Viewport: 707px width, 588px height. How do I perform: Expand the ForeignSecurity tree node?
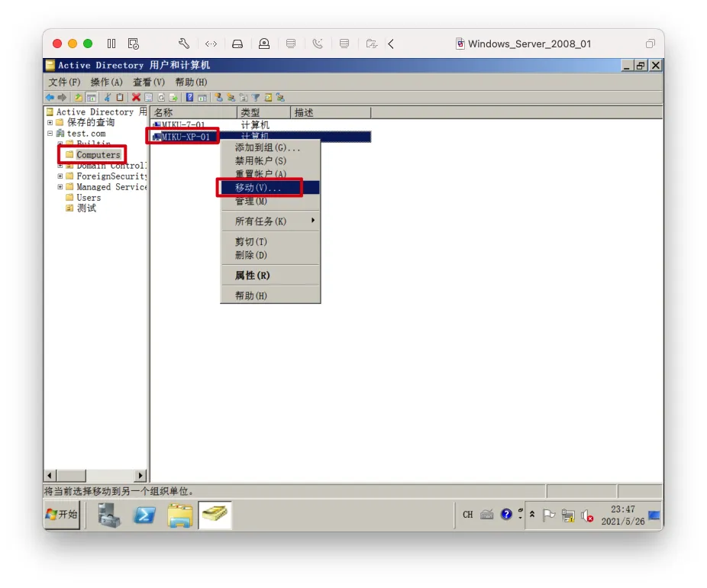click(60, 176)
